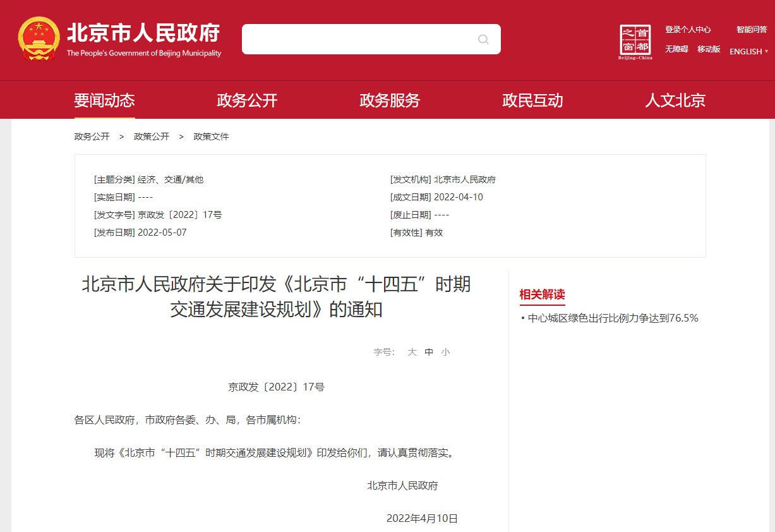Image resolution: width=775 pixels, height=532 pixels.
Task: Switch to the 移动版 mobile version
Action: [x=709, y=49]
